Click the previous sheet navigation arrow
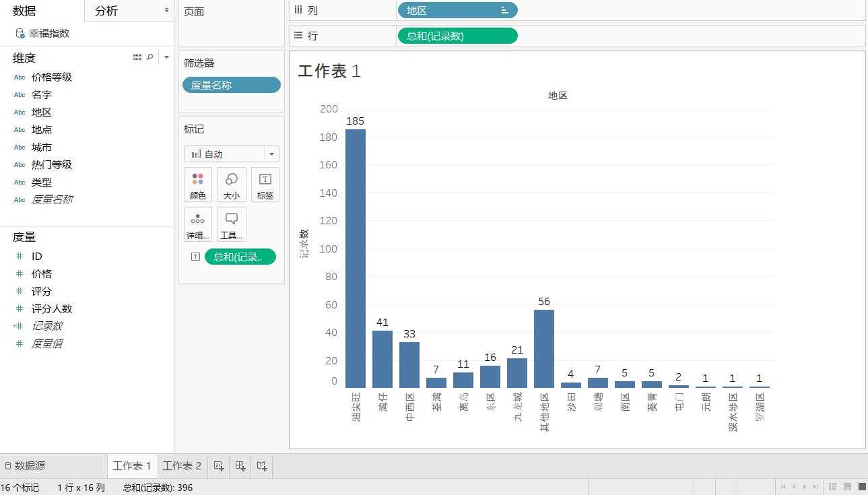868x495 pixels. (x=794, y=486)
